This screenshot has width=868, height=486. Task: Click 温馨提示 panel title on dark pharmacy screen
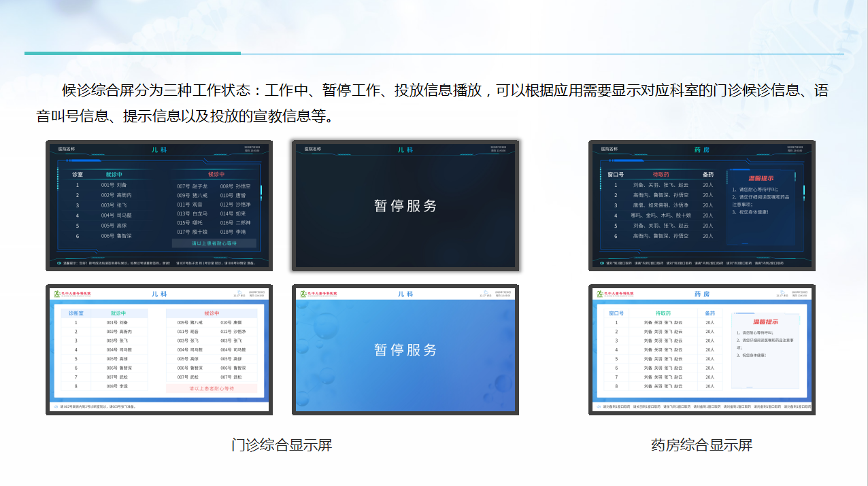(x=761, y=178)
